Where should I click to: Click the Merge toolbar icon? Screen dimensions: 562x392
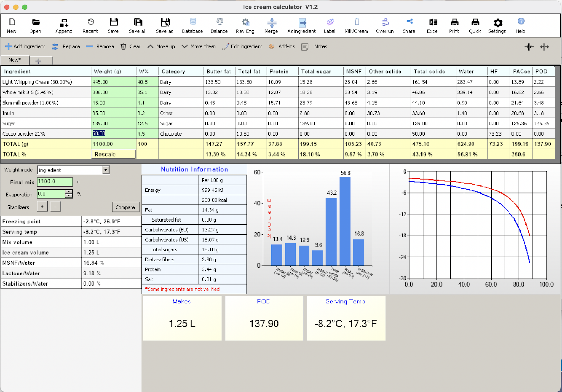[x=272, y=26]
